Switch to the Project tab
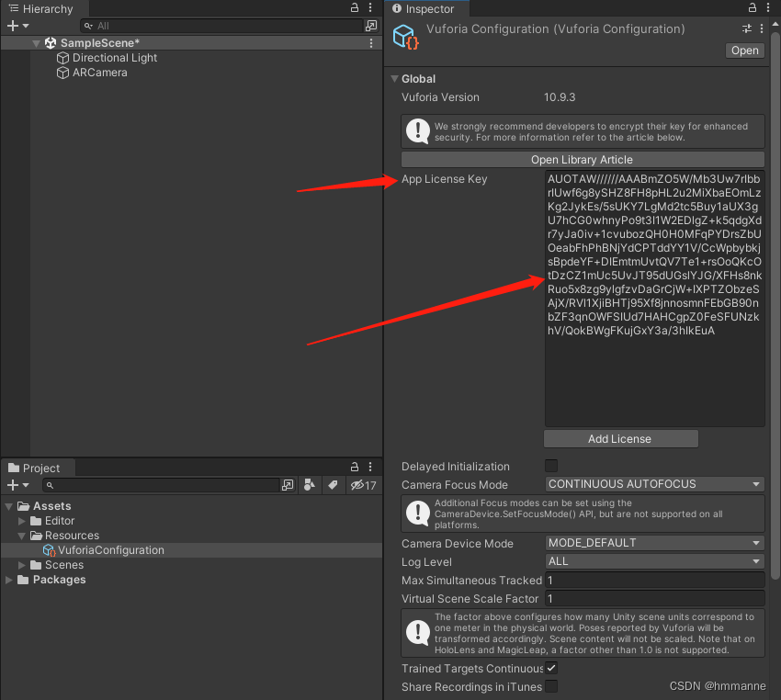Viewport: 781px width, 700px height. [37, 468]
